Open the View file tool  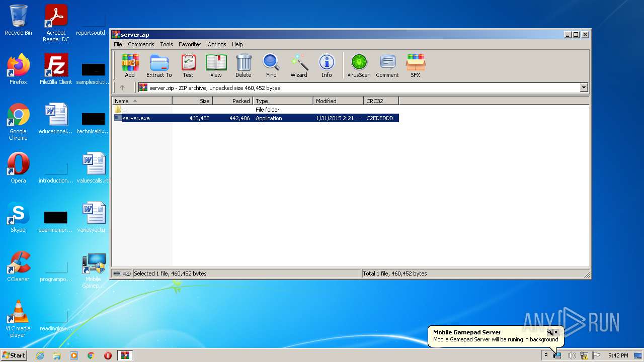pyautogui.click(x=216, y=66)
